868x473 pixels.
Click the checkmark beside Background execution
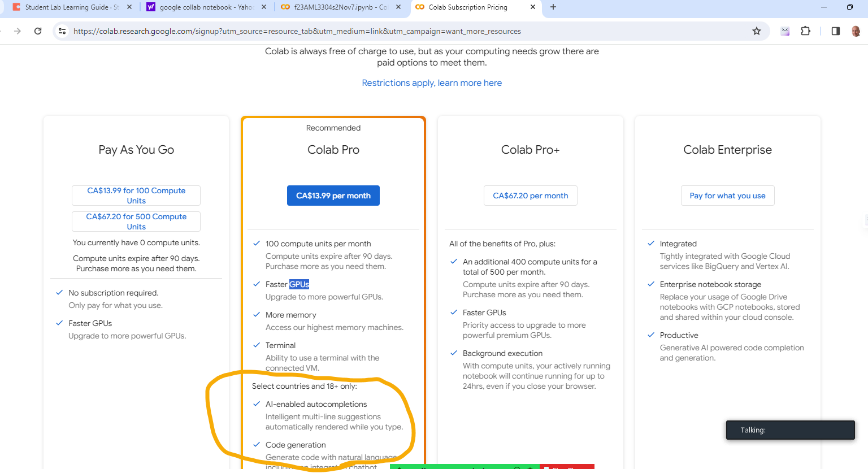click(454, 353)
